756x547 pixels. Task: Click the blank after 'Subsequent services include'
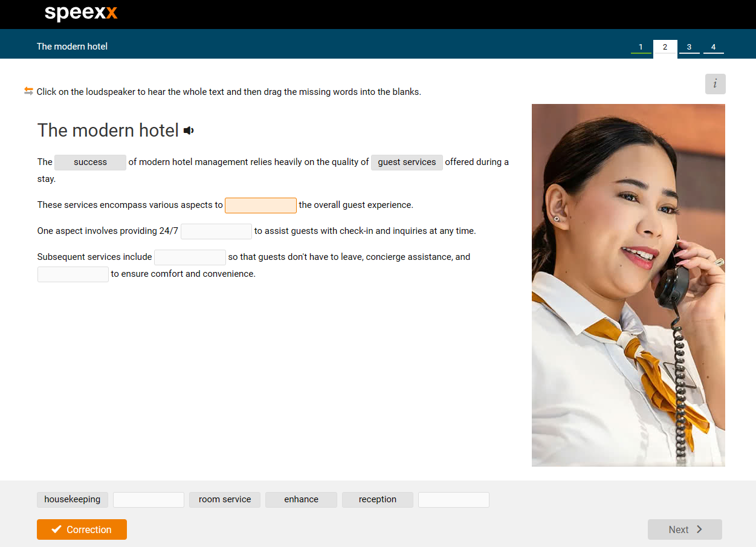coord(190,257)
